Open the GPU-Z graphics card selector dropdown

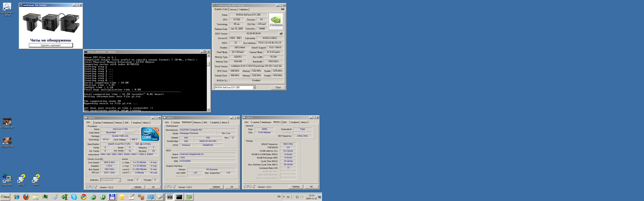pyautogui.click(x=254, y=87)
